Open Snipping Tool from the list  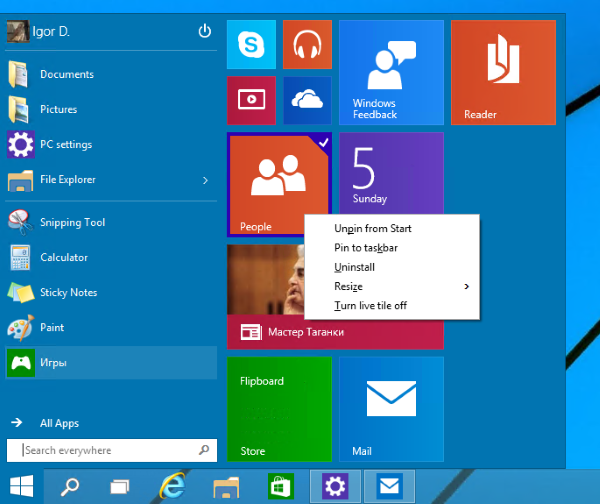[x=72, y=223]
